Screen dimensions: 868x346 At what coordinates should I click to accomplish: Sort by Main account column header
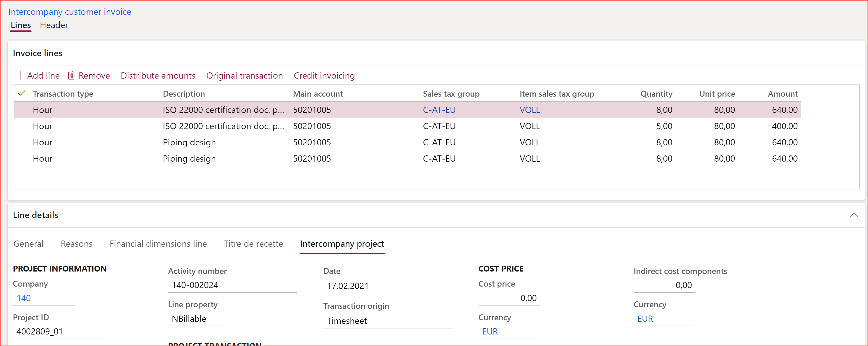(318, 94)
